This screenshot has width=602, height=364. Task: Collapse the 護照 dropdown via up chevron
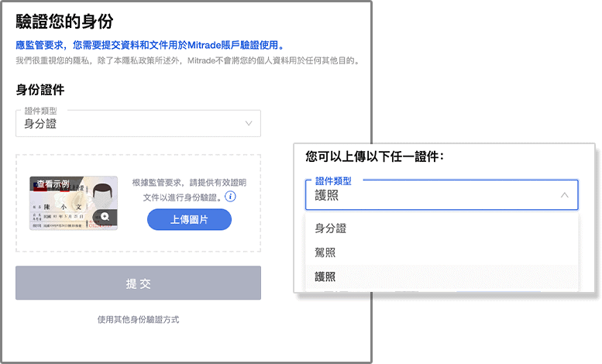click(564, 195)
